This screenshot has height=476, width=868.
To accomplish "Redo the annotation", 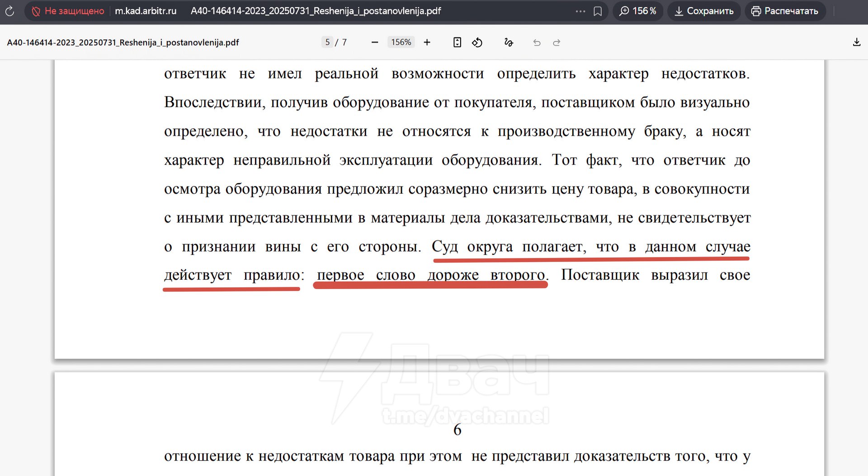I will coord(557,43).
